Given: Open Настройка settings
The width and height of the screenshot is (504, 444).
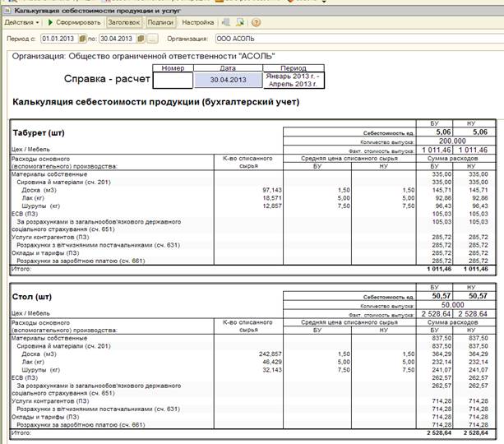Looking at the screenshot, I should click(x=197, y=22).
